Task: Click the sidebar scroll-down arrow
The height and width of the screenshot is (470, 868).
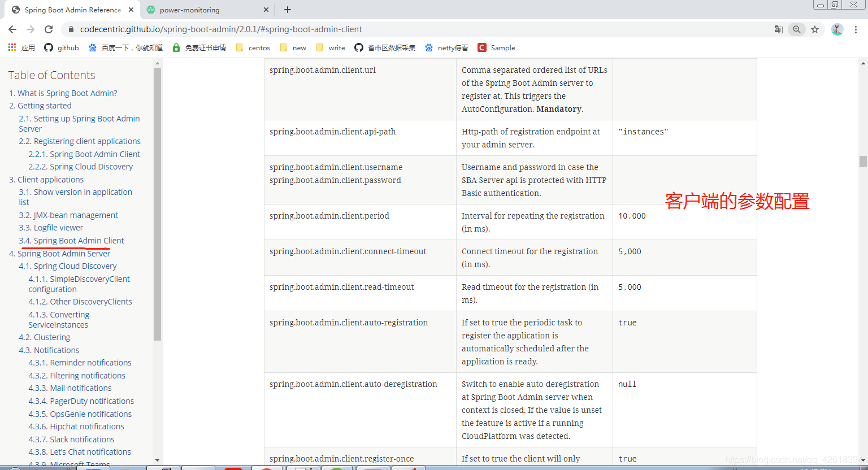Action: (x=157, y=460)
